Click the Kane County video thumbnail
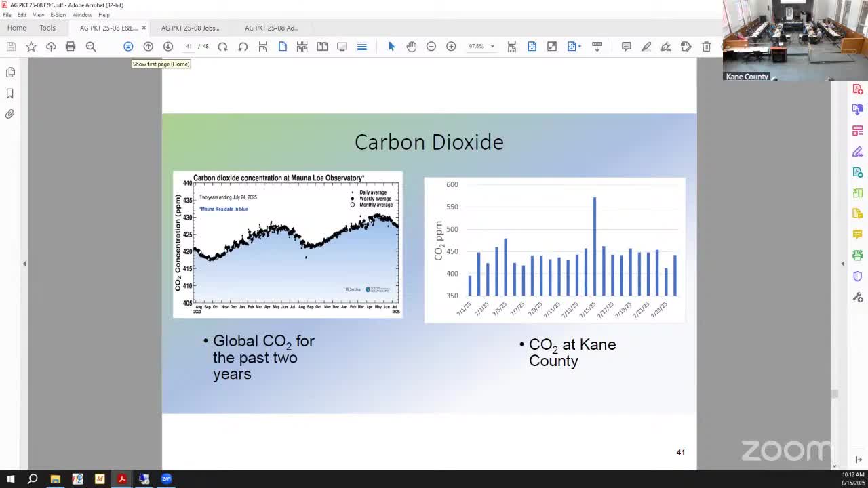This screenshot has width=868, height=488. point(795,41)
